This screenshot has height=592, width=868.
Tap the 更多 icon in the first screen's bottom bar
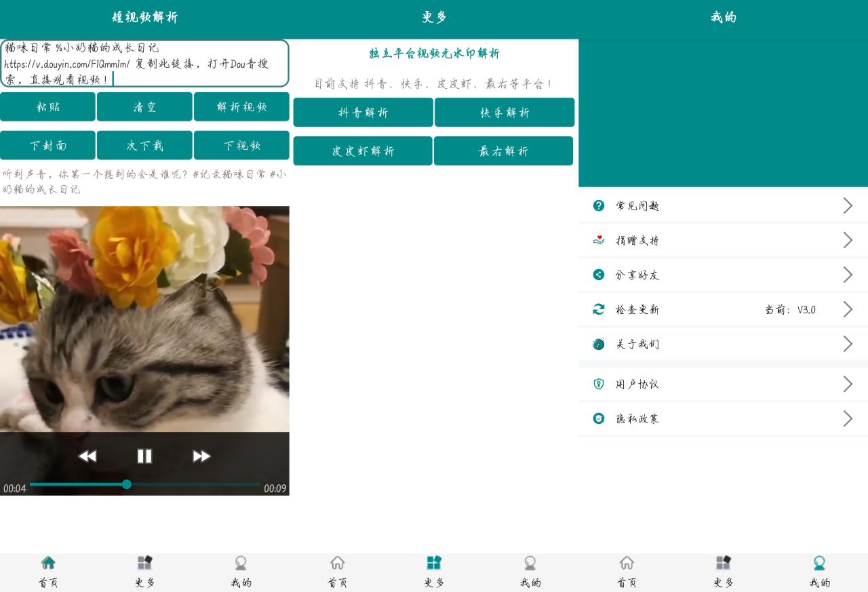[144, 563]
